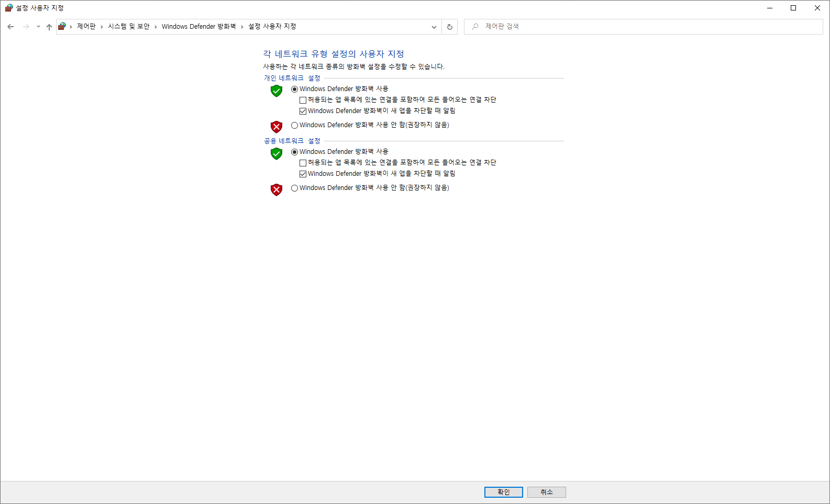Image resolution: width=830 pixels, height=504 pixels.
Task: Select private network 방화벽 사용 안 함 radio
Action: 294,125
